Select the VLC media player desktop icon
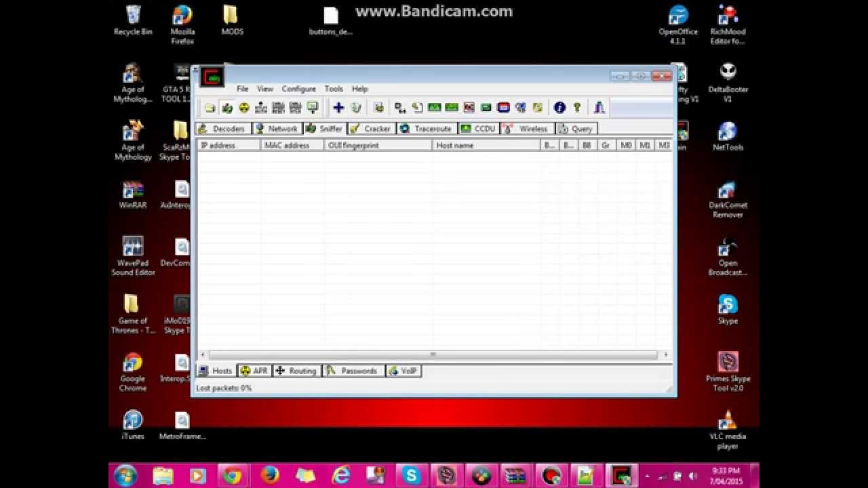868x488 pixels. [x=728, y=430]
